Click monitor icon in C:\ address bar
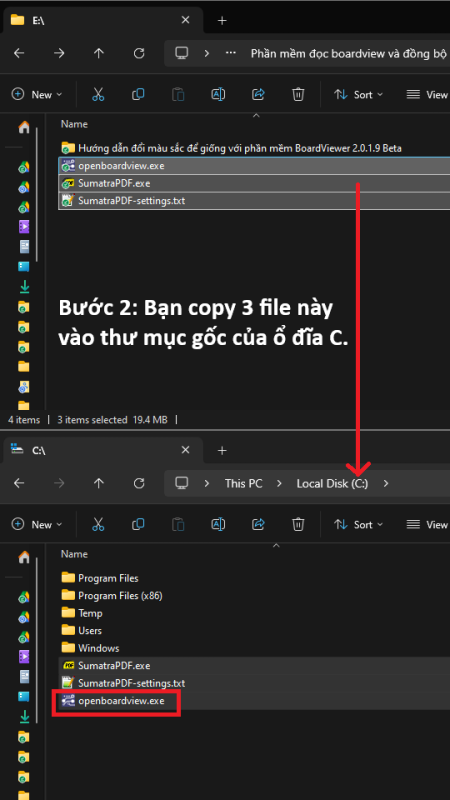The height and width of the screenshot is (800, 450). 182,483
